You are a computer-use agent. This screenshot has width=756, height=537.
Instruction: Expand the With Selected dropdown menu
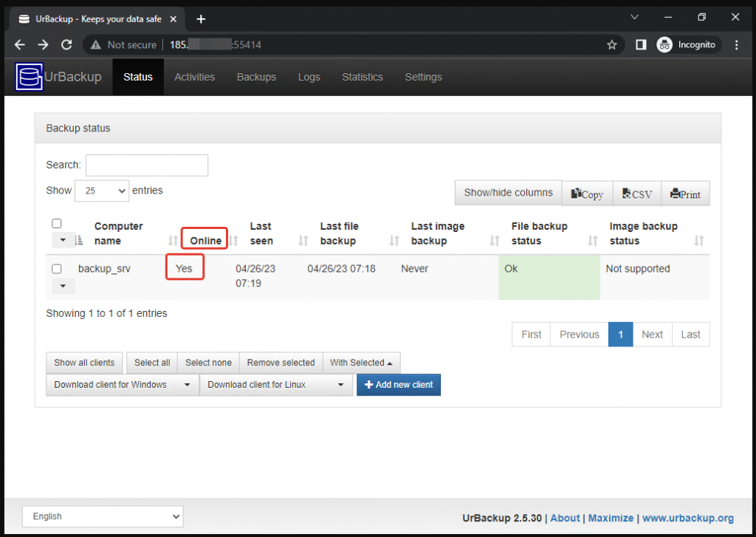pos(361,363)
